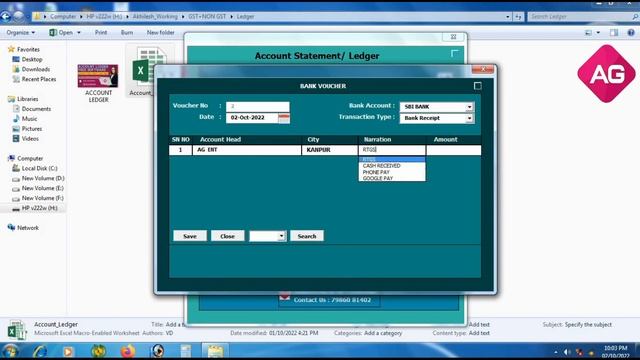Expand the Bank Account dropdown
Screen dimensions: 640x360
(469, 107)
